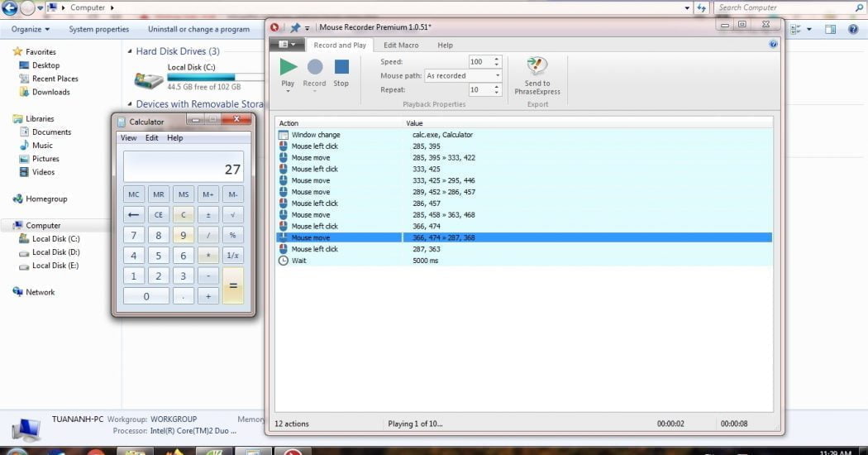Increase Speed with the up spinner arrow

497,59
